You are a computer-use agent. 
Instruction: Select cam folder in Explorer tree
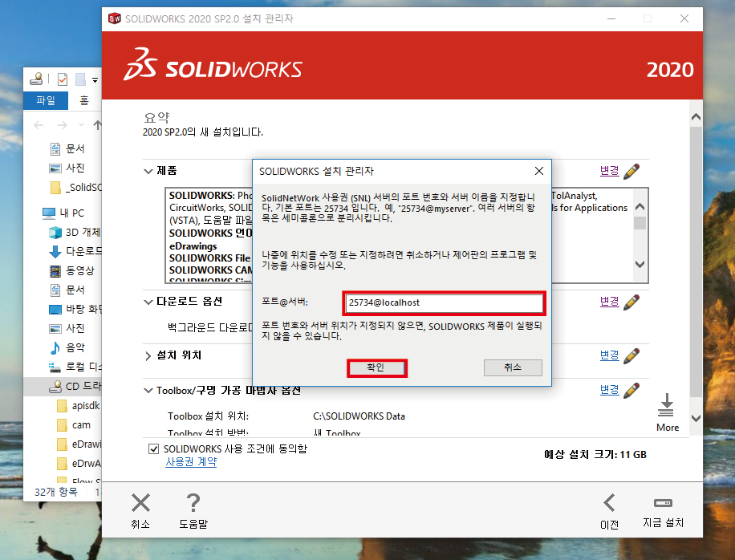(x=74, y=425)
